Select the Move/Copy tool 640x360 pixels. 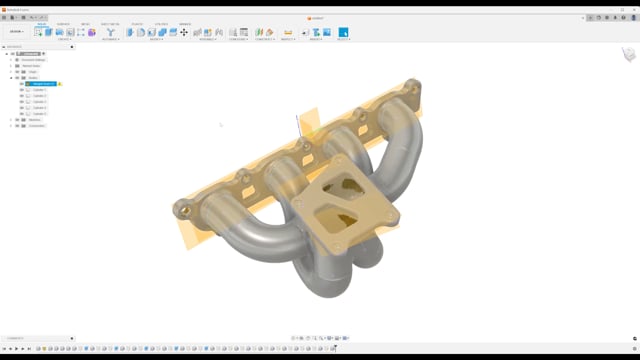[184, 32]
